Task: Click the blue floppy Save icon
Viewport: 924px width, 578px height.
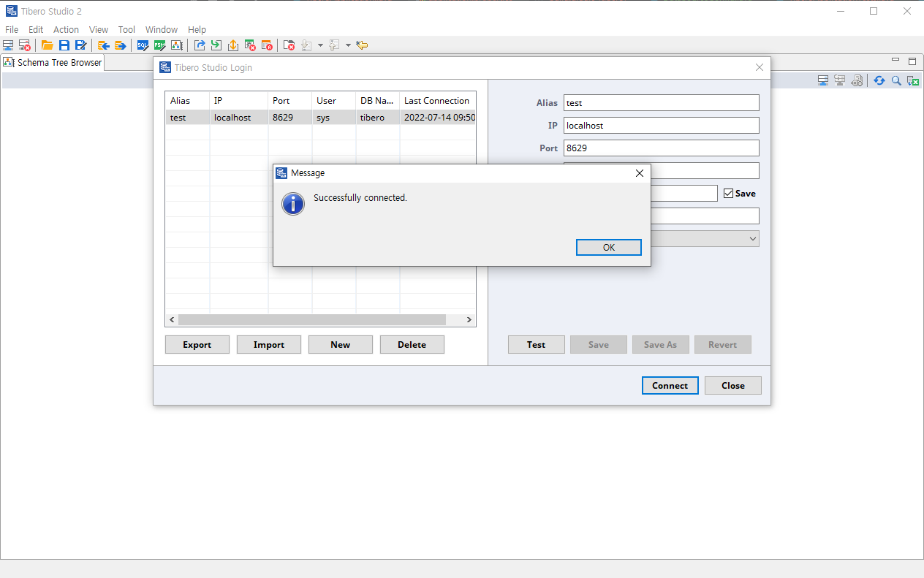Action: point(64,45)
